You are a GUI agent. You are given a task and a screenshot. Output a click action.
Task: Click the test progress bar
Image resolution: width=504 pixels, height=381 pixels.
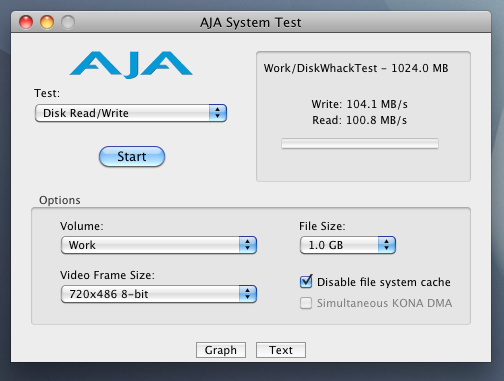[x=360, y=144]
